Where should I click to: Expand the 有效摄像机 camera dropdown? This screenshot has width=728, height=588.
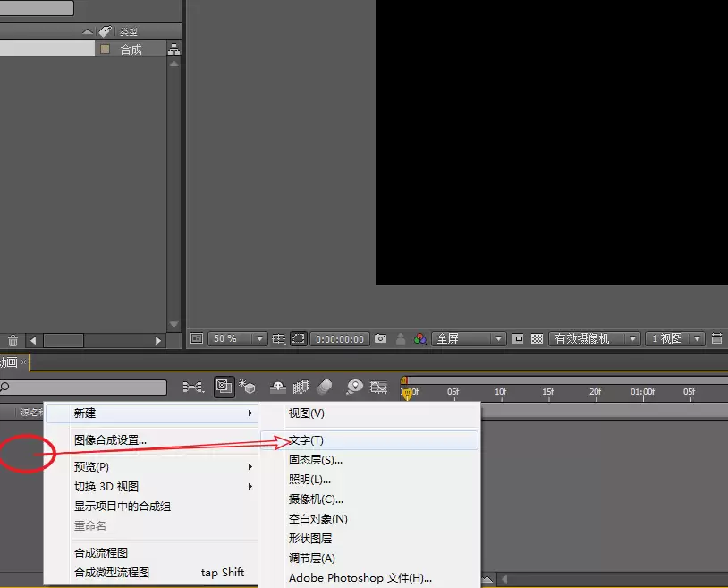tap(594, 338)
